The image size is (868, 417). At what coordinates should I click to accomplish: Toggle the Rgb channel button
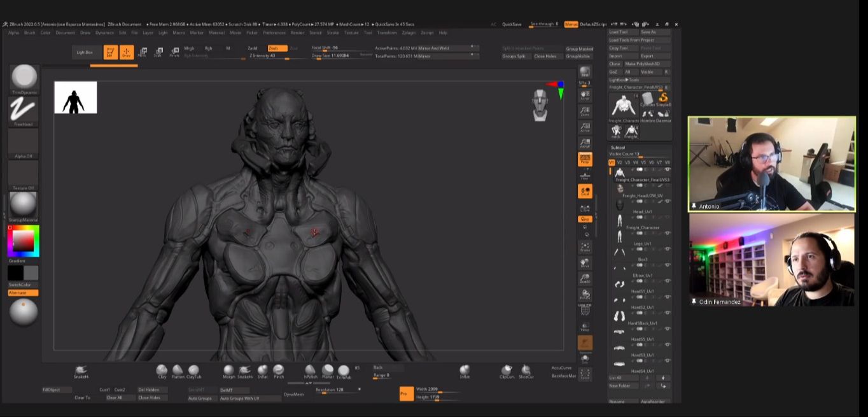pos(208,48)
